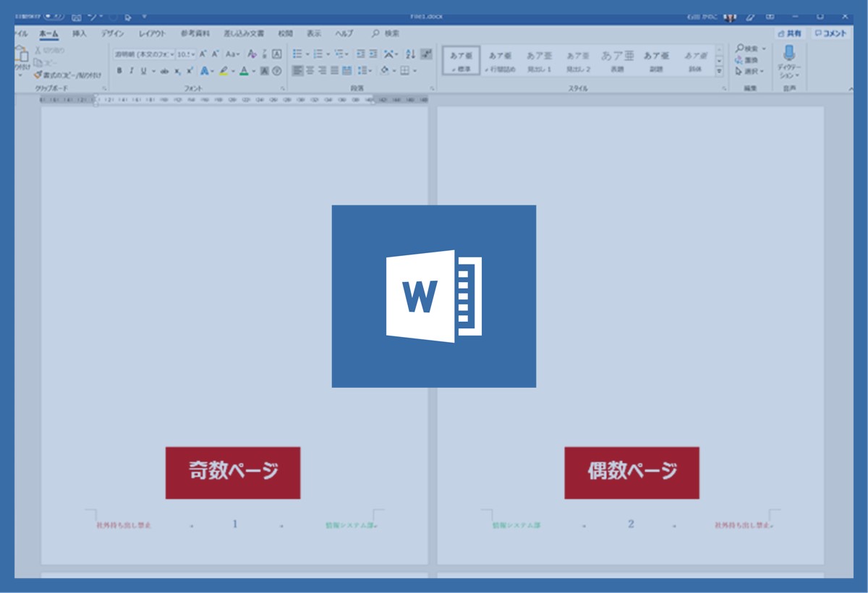868x593 pixels.
Task: Click the center align paragraph icon
Action: pos(310,71)
